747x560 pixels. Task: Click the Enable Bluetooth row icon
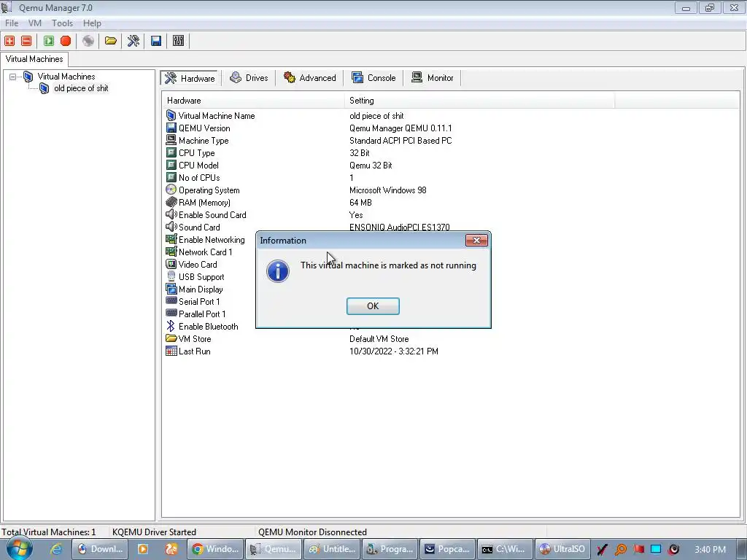(171, 326)
